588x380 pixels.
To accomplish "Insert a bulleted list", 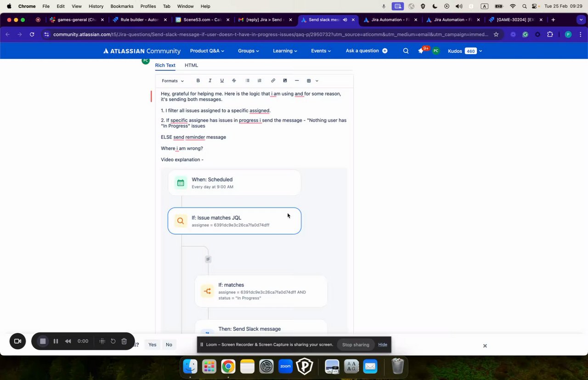I will pos(248,80).
